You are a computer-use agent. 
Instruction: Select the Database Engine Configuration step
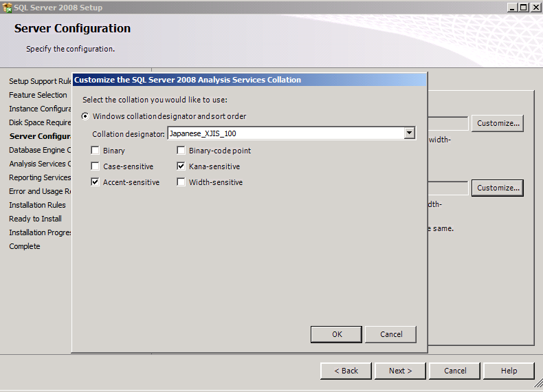tap(40, 150)
